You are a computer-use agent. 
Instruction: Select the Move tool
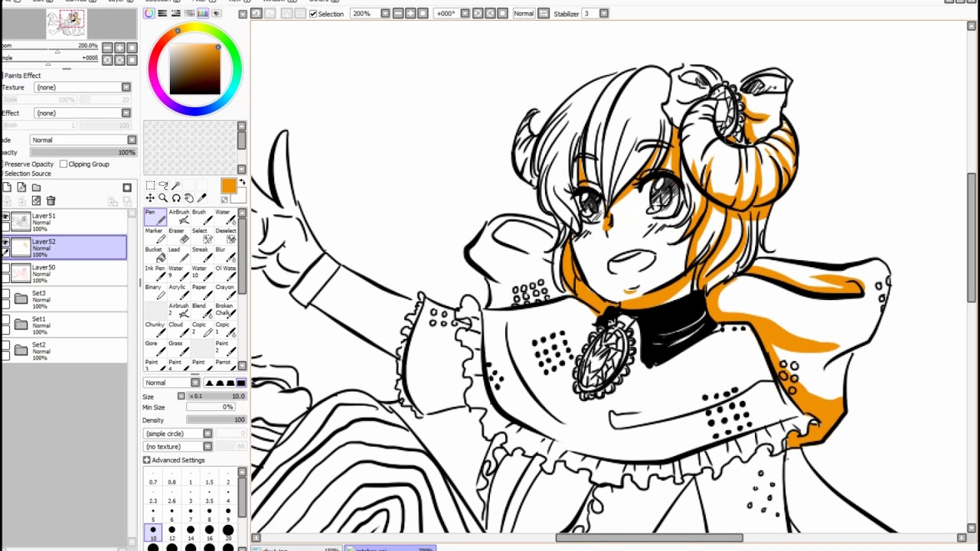coord(150,198)
